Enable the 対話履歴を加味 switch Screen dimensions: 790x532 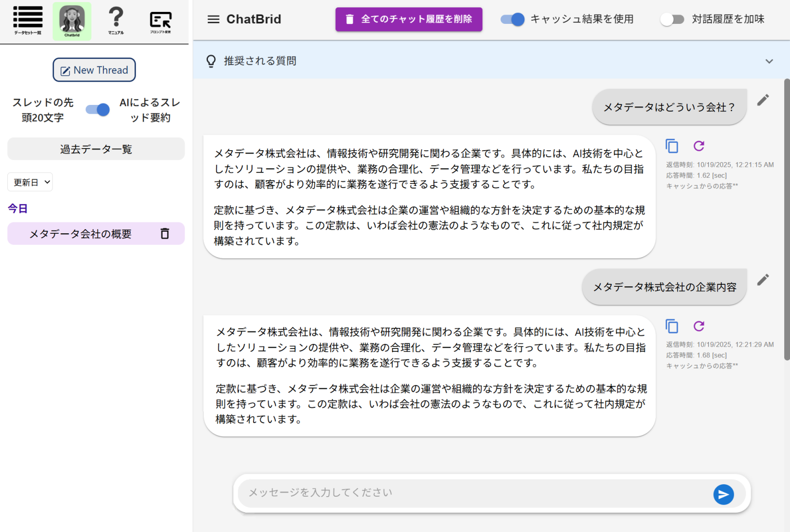[671, 20]
